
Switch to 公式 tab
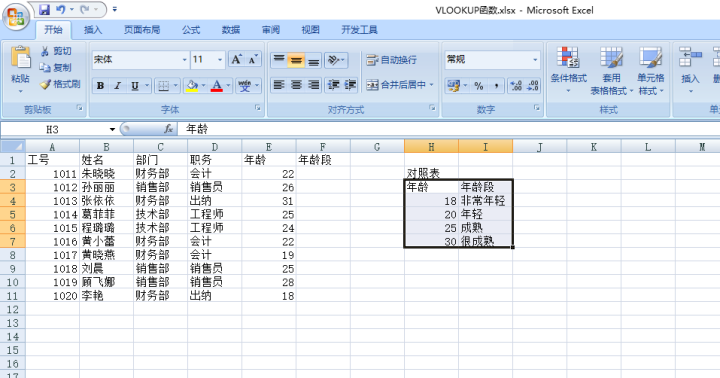tap(191, 30)
